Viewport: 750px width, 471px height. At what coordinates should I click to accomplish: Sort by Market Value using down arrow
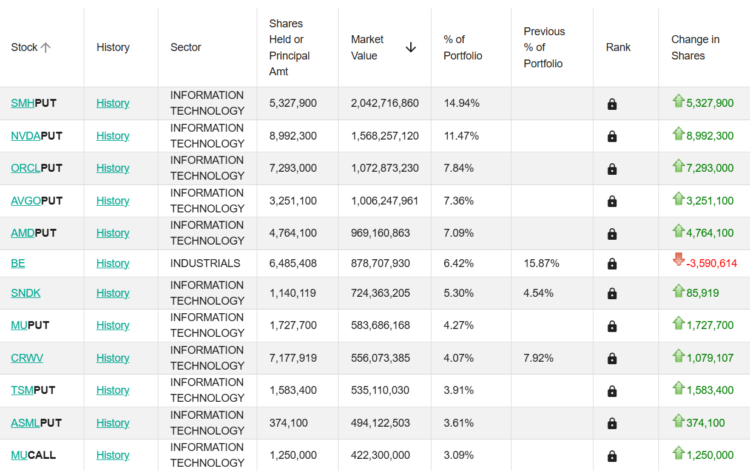click(x=410, y=47)
